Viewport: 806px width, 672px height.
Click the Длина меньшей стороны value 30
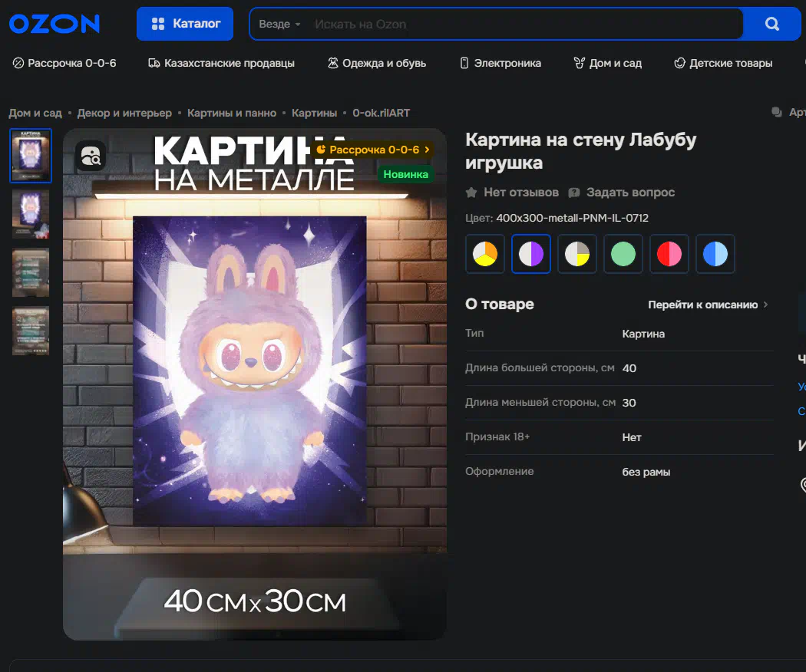point(629,403)
